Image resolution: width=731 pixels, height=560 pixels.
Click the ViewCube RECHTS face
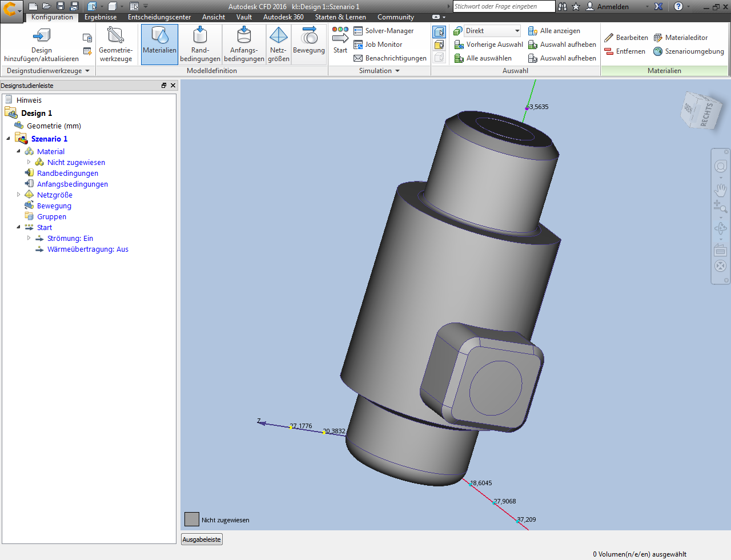[x=706, y=114]
